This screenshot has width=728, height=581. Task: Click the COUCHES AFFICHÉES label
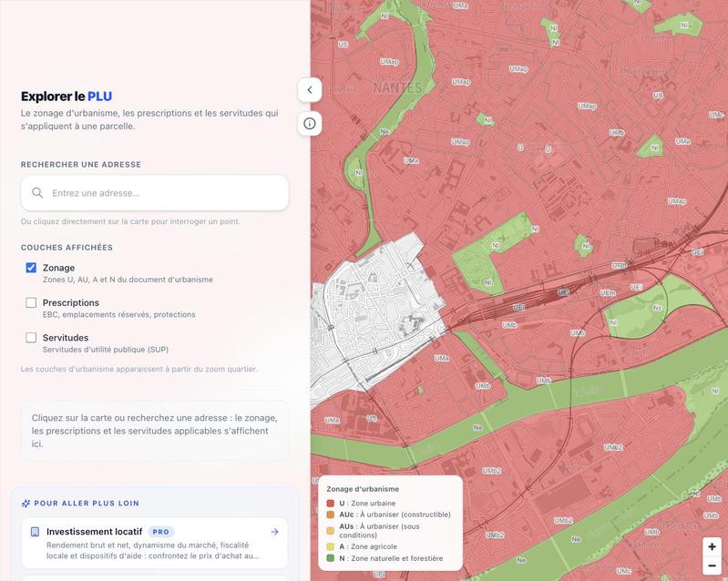coord(67,248)
